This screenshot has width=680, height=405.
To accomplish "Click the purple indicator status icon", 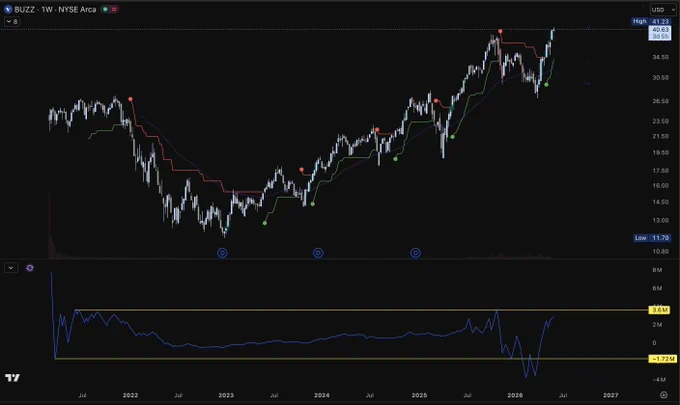I will pos(30,268).
